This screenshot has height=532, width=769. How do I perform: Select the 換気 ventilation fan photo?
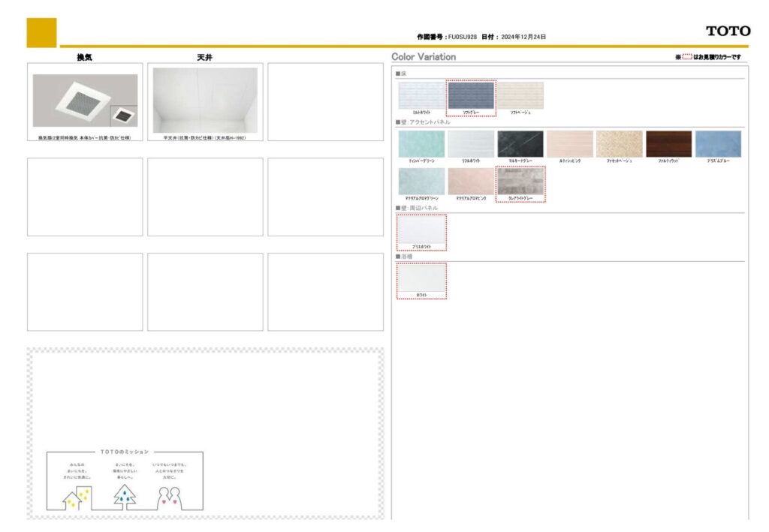84,101
